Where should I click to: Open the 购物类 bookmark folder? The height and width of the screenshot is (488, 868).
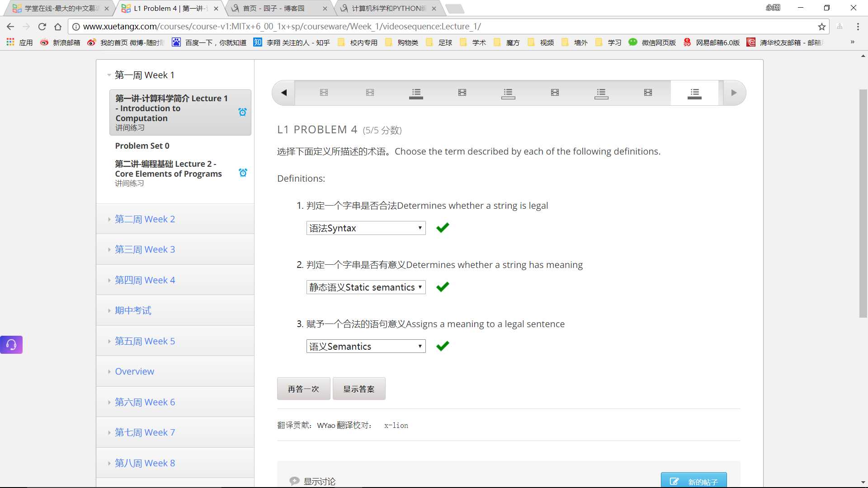(401, 42)
